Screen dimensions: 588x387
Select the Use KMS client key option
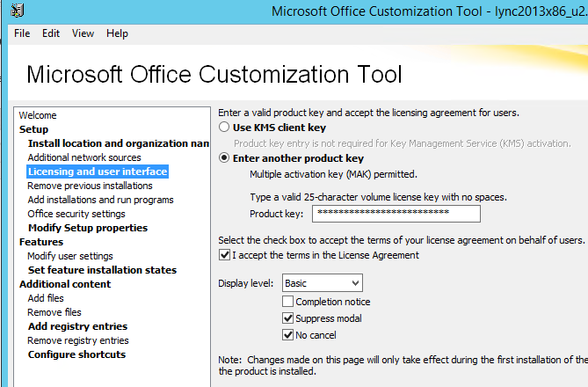point(224,128)
